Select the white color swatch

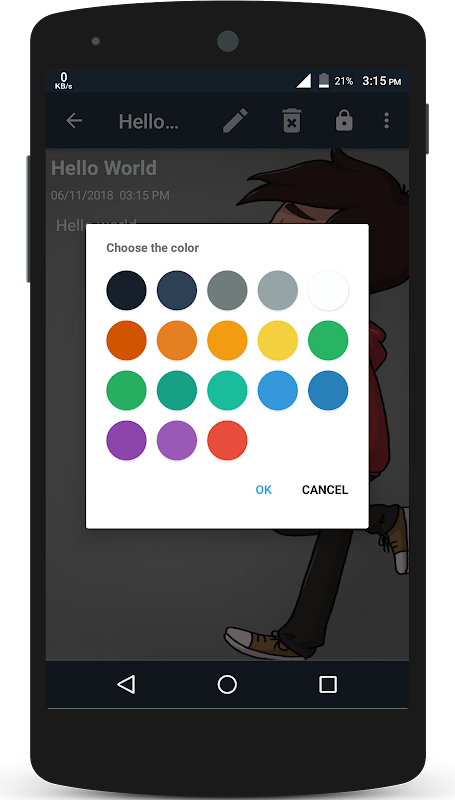click(x=328, y=290)
